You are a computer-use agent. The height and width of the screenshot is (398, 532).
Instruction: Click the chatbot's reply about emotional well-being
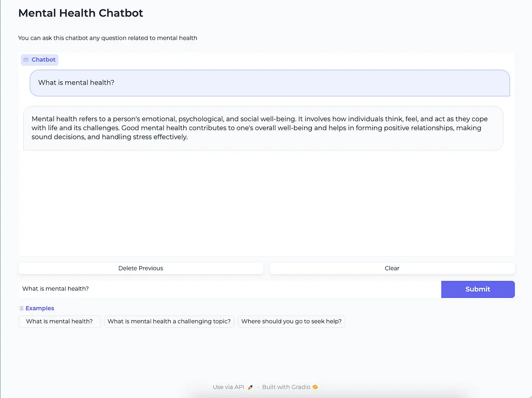tap(263, 128)
